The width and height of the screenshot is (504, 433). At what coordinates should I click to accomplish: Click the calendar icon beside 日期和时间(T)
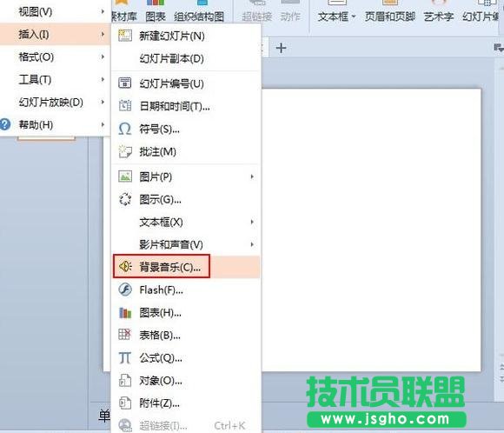125,105
